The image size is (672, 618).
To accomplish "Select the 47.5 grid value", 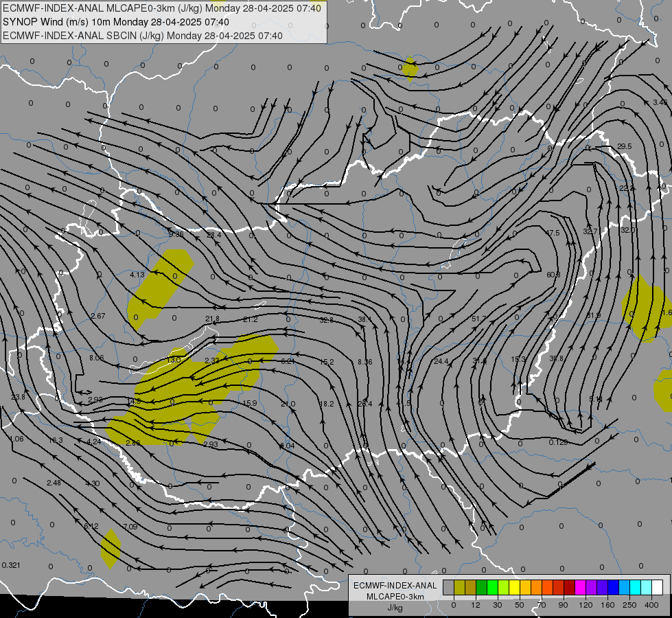I will (553, 233).
